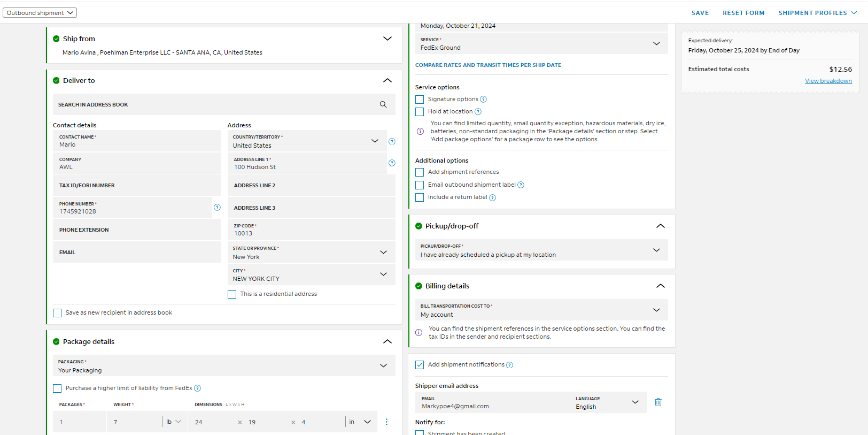Viewport: 868px width, 435px height.
Task: Open the higher limit of liability help icon
Action: tap(197, 388)
